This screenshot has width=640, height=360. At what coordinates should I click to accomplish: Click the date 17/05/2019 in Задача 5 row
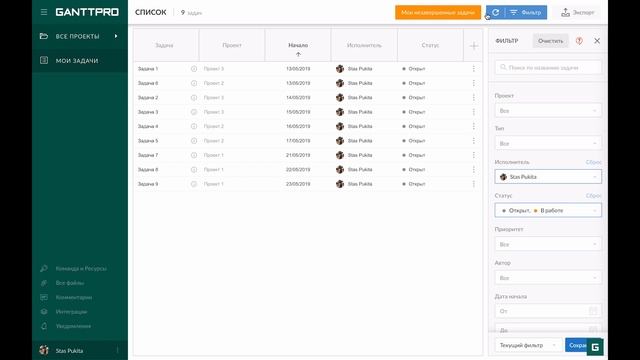coord(298,141)
